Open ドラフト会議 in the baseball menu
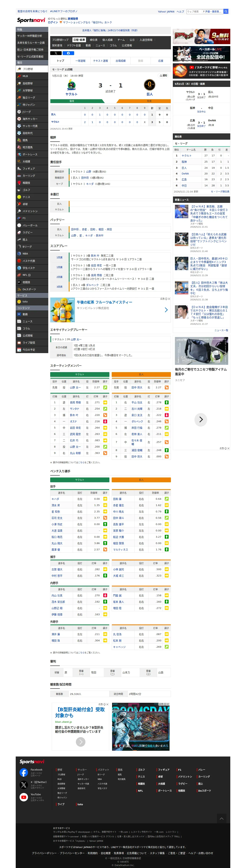Image resolution: width=246 pixels, height=868 pixels. 74,45
